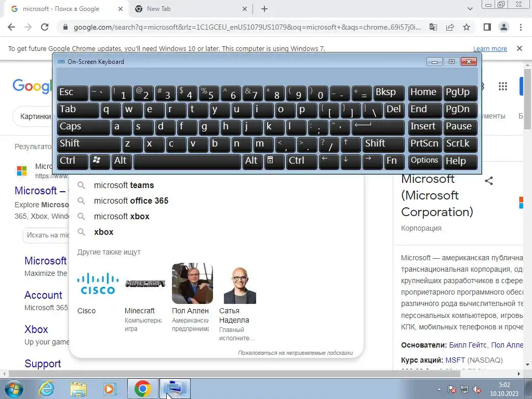Click the right arrow key on On-Screen Keyboard
This screenshot has height=399, width=532.
point(372,161)
